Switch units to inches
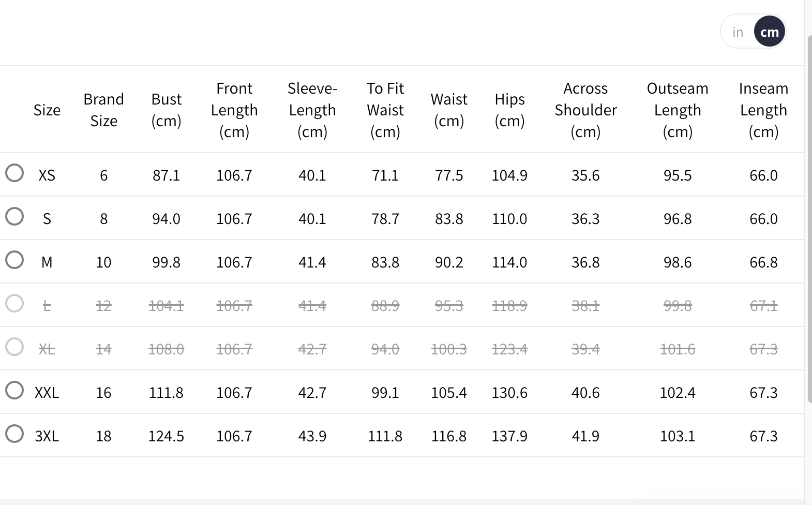The image size is (812, 505). click(738, 32)
